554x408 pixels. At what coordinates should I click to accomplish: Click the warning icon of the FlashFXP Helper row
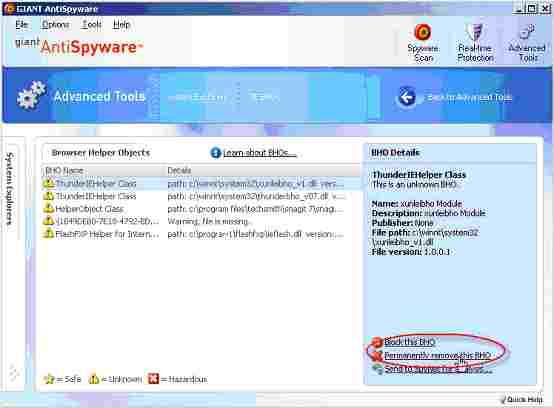click(x=48, y=233)
